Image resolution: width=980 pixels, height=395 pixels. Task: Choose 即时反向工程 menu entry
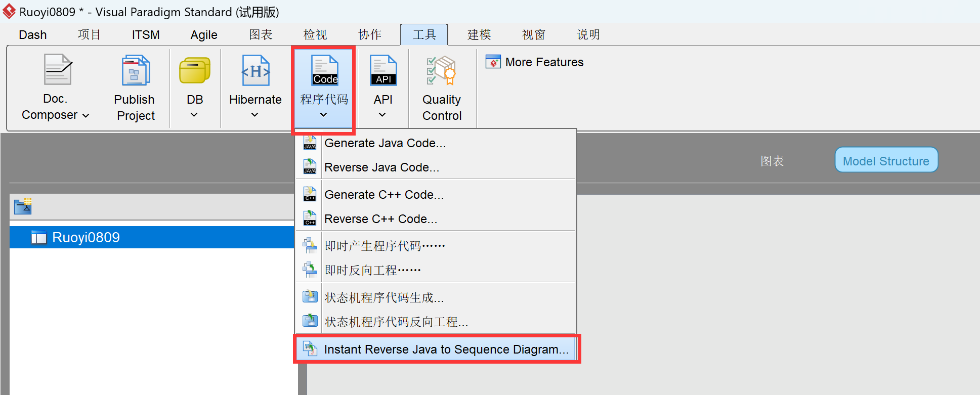click(x=436, y=270)
